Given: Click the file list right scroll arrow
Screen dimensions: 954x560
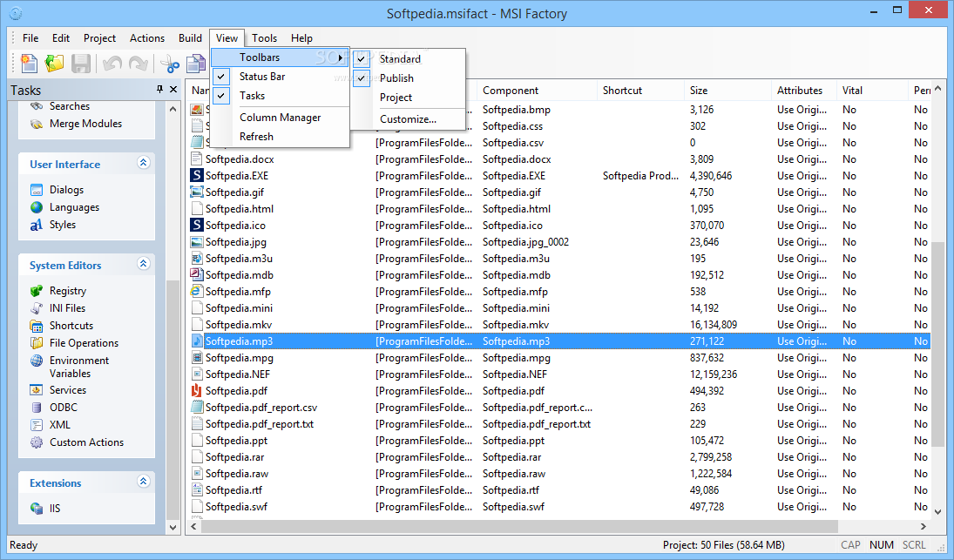Looking at the screenshot, I should click(923, 527).
